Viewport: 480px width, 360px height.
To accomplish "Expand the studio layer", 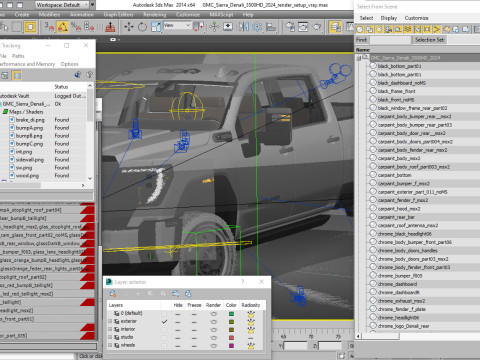I will coord(110,337).
